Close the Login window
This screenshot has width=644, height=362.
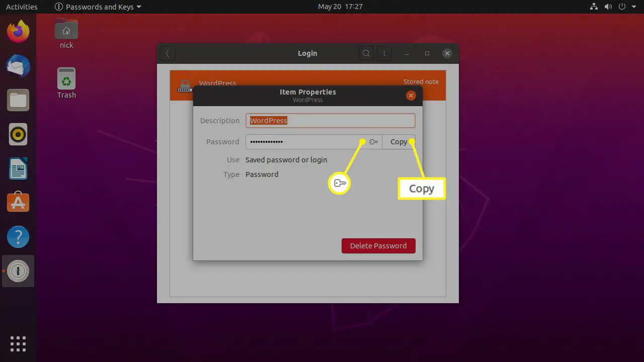click(x=447, y=53)
